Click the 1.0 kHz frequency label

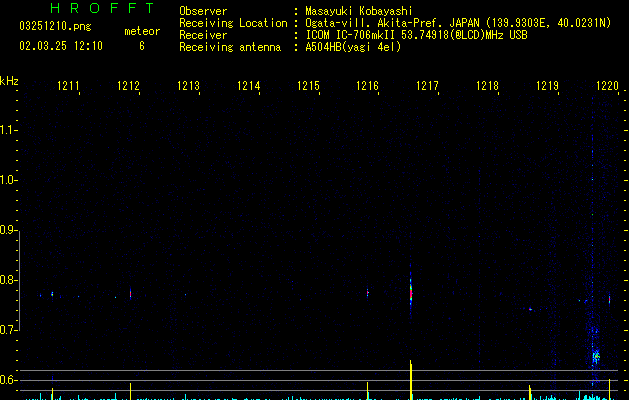pyautogui.click(x=8, y=180)
